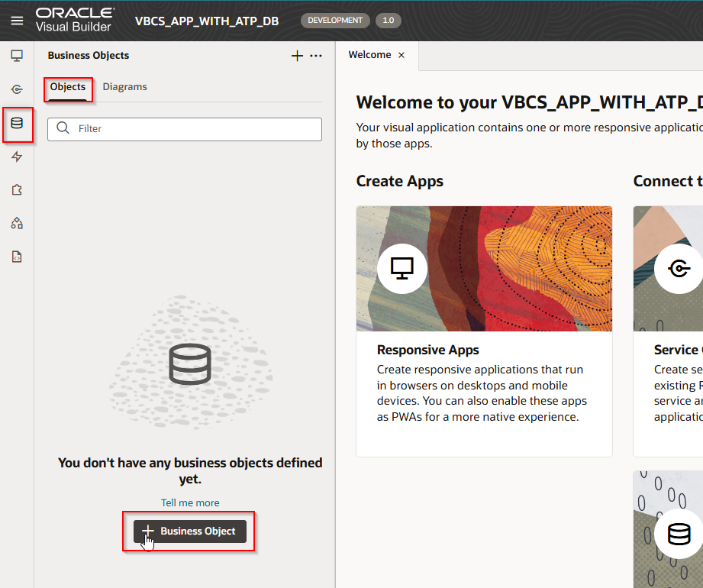Open Components puzzle piece navigator icon
The width and height of the screenshot is (703, 588).
[17, 190]
